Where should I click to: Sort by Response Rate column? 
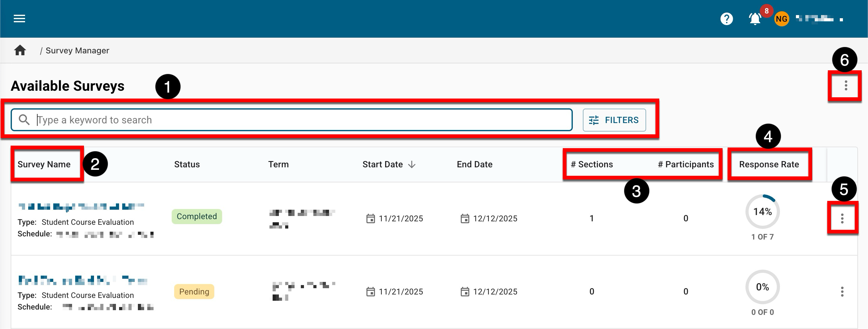[769, 164]
